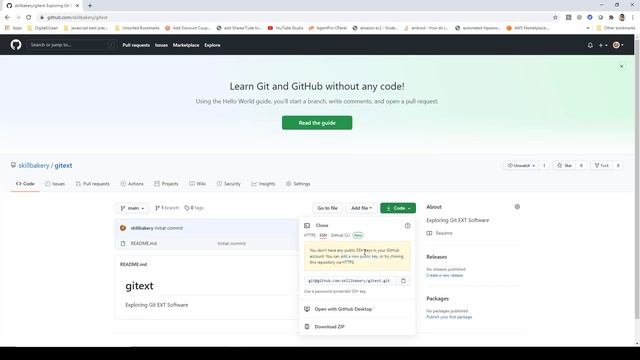Open Marketplace in top navigation
This screenshot has height=360, width=640.
(186, 45)
